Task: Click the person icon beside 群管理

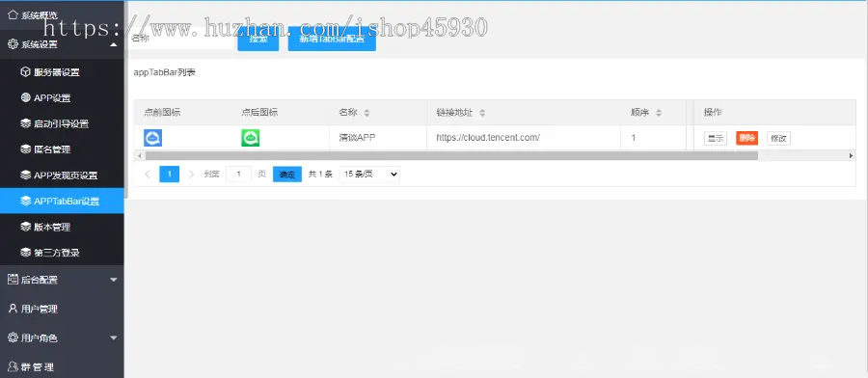Action: click(x=13, y=366)
